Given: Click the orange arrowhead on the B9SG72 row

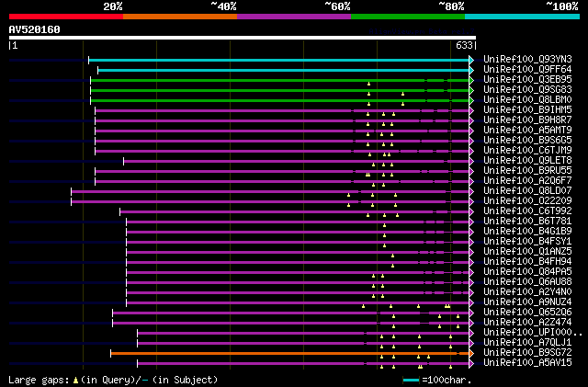Looking at the screenshot, I should pos(471,354).
